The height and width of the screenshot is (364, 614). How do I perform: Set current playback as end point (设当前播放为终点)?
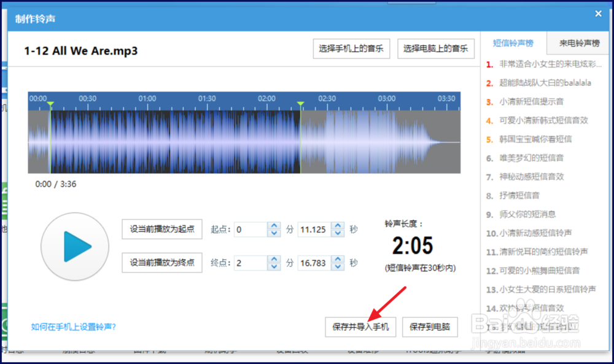tap(161, 262)
